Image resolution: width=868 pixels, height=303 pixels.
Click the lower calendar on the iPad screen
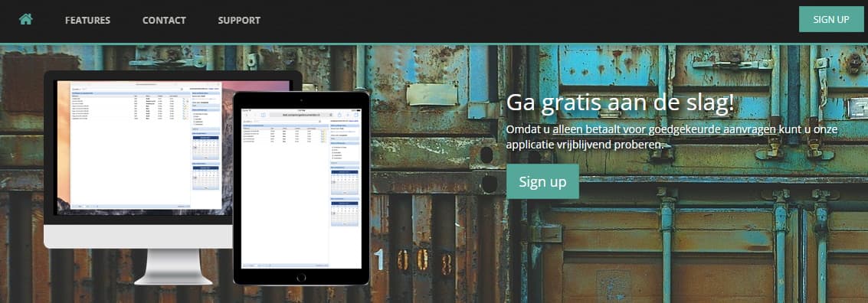pos(345,213)
